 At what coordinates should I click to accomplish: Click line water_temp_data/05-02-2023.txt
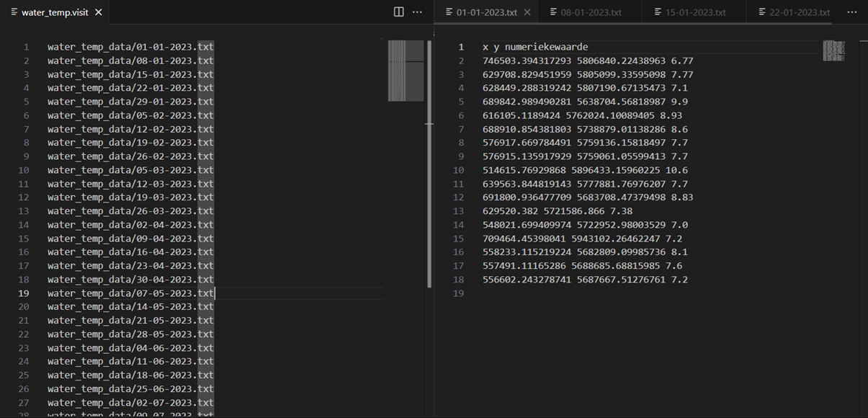point(130,115)
